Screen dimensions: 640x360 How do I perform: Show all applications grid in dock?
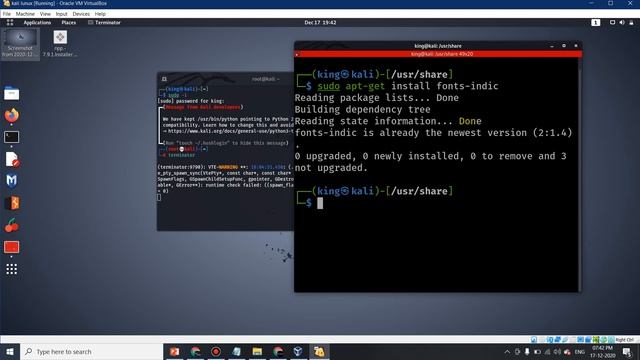click(11, 269)
